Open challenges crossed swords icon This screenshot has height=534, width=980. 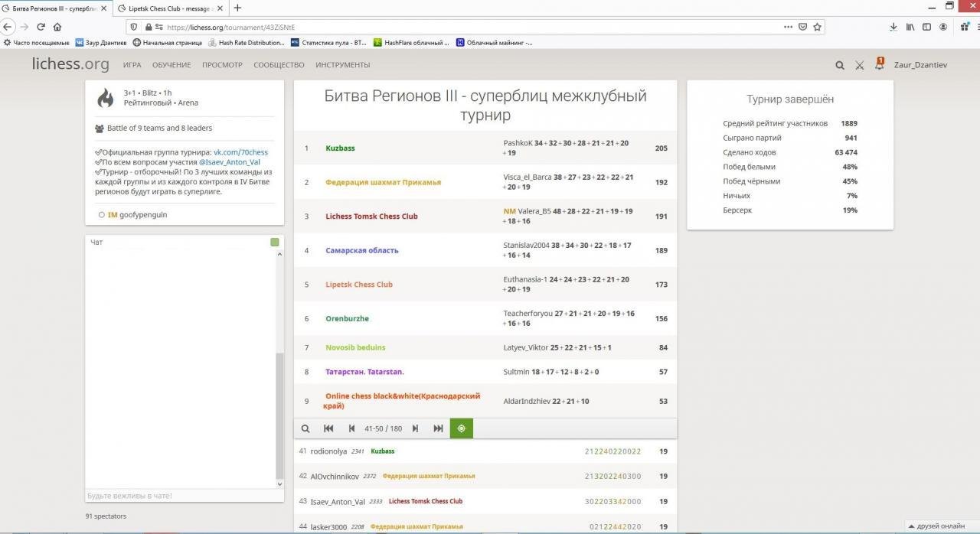click(859, 65)
